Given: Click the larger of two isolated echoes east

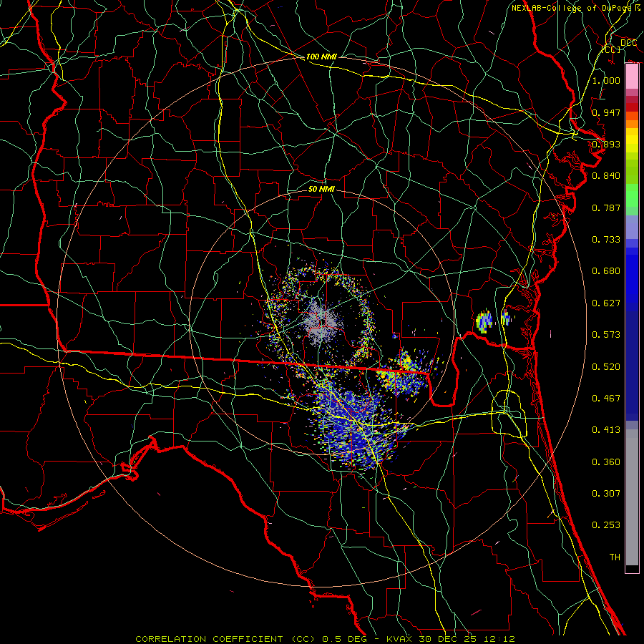Looking at the screenshot, I should tap(484, 321).
